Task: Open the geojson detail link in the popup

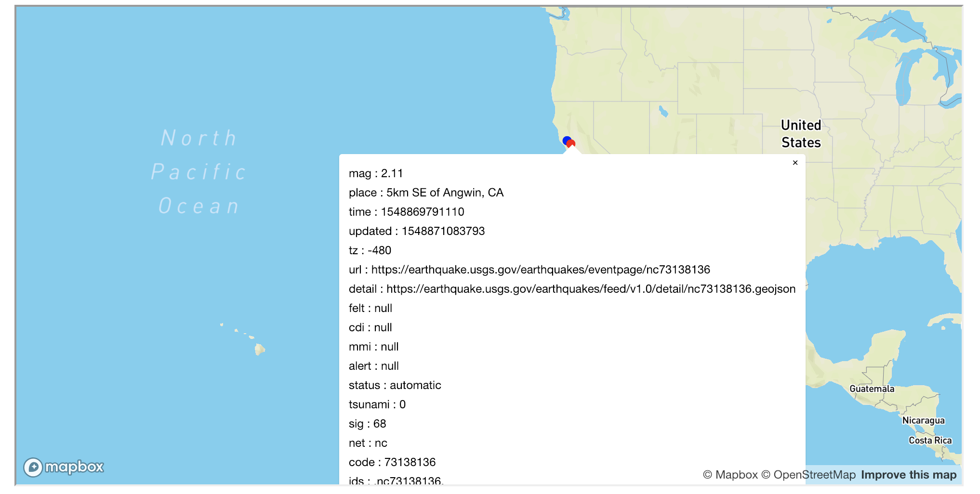Action: click(x=591, y=289)
